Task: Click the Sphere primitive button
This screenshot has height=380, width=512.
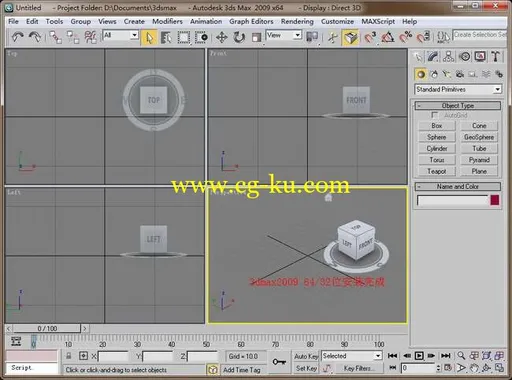Action: pos(437,137)
